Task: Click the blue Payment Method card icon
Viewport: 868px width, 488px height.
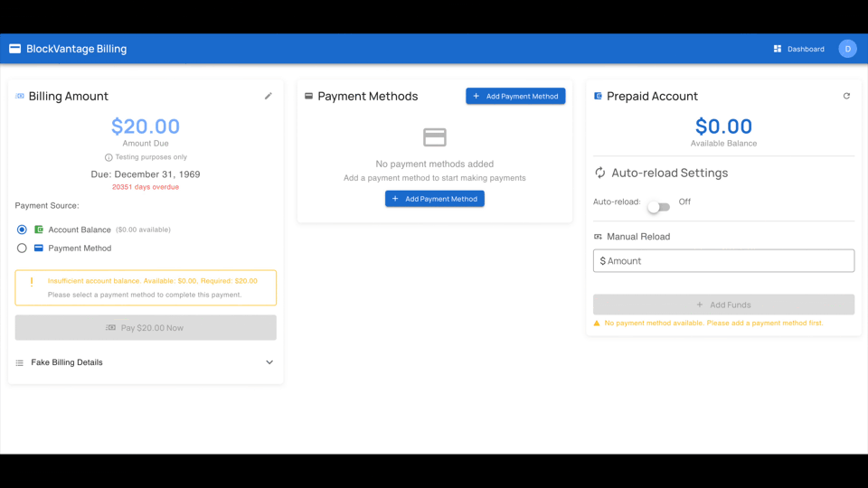Action: 39,248
